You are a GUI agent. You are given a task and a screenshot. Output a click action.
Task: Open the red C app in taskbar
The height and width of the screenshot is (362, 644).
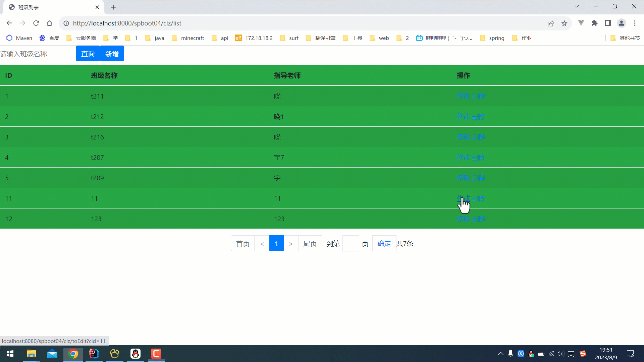click(x=156, y=354)
